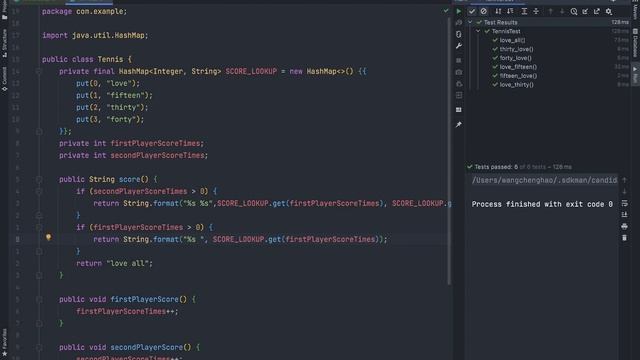The image size is (640, 360).
Task: Select love_fifteen() test result
Action: [518, 67]
